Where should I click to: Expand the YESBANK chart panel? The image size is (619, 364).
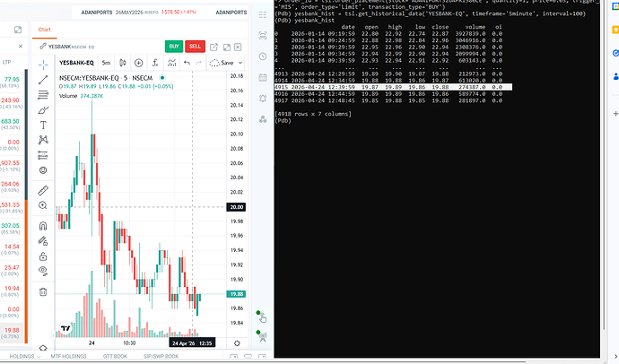coord(227,47)
